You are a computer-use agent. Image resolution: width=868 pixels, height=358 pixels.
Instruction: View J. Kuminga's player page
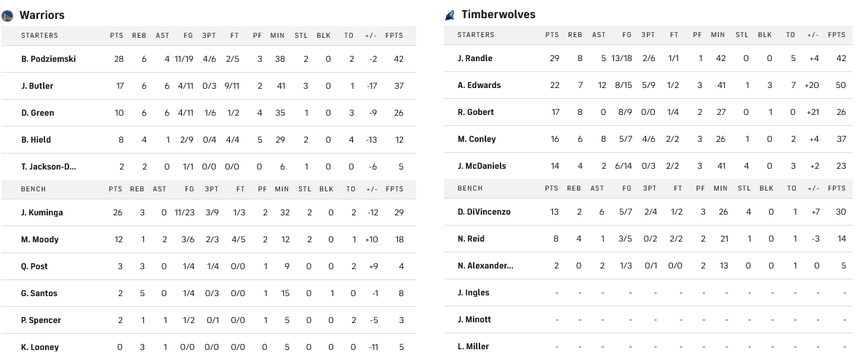point(41,212)
